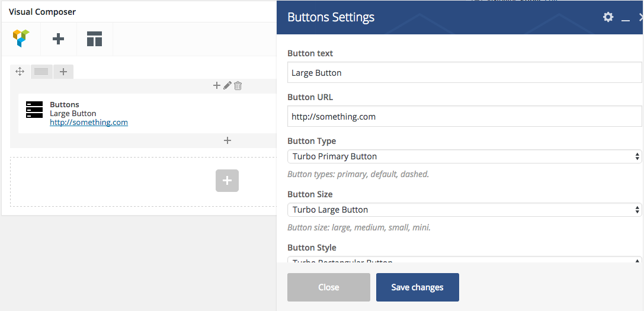Click the Save changes button

417,287
